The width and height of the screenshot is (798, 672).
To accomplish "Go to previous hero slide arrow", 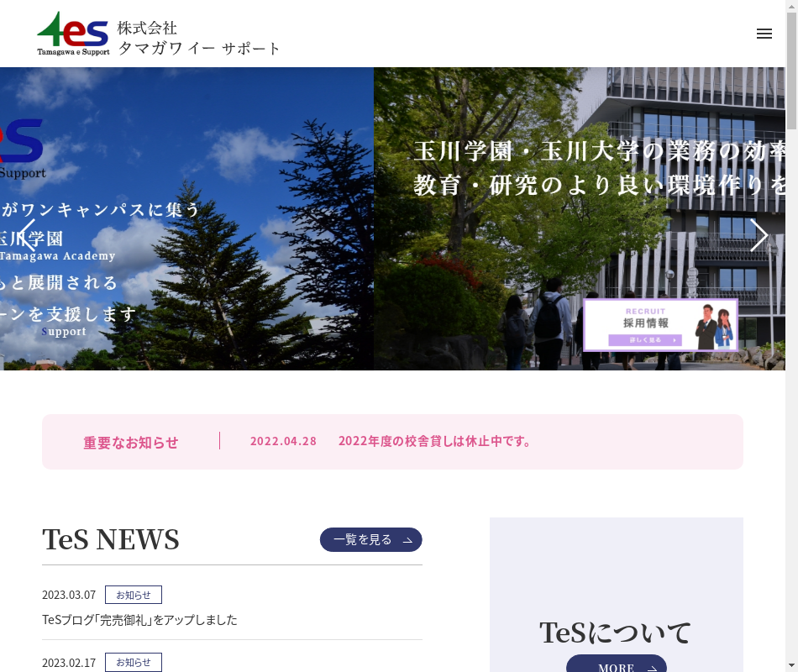I will 27,235.
